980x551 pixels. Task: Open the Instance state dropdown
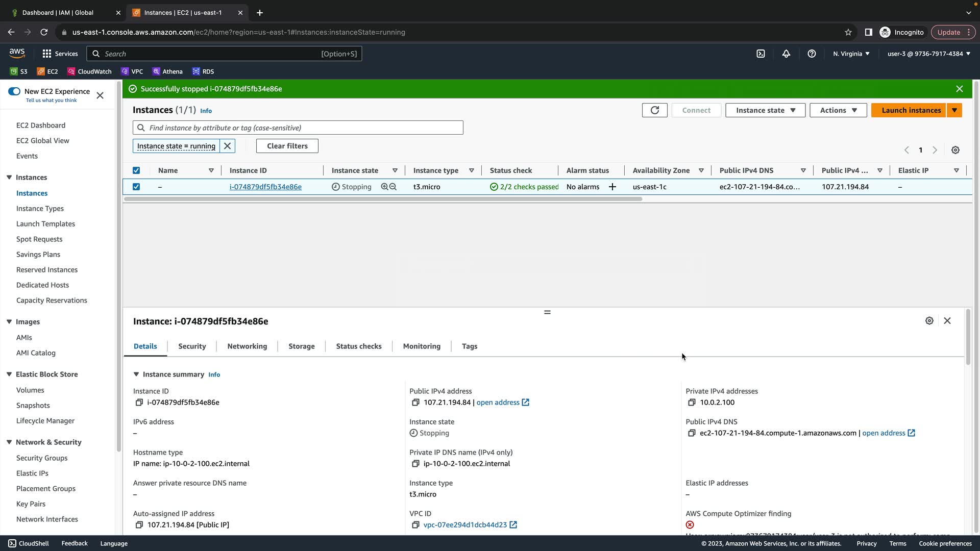click(x=765, y=110)
